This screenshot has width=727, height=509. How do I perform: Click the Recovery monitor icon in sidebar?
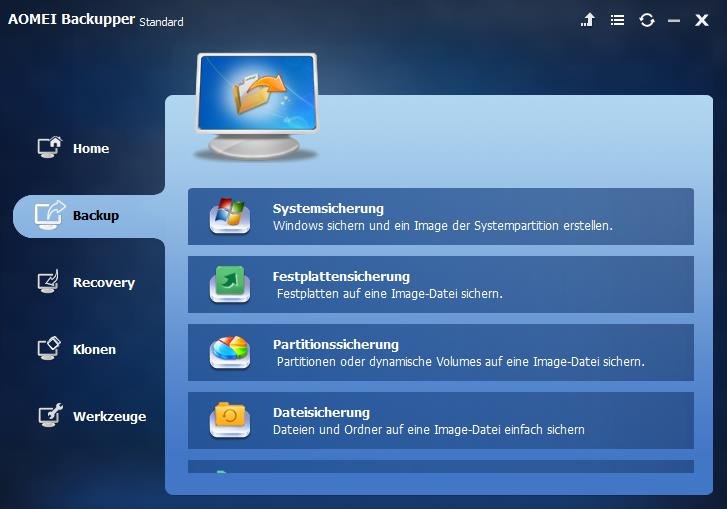(x=48, y=281)
